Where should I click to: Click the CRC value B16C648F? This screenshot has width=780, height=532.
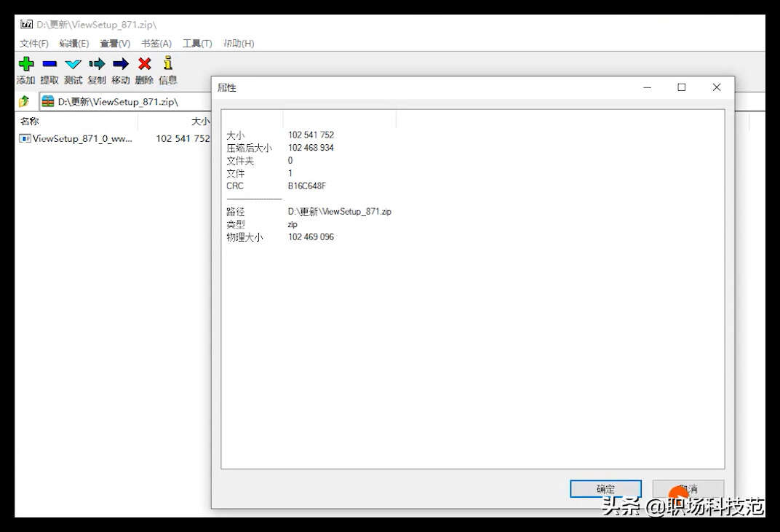[307, 186]
